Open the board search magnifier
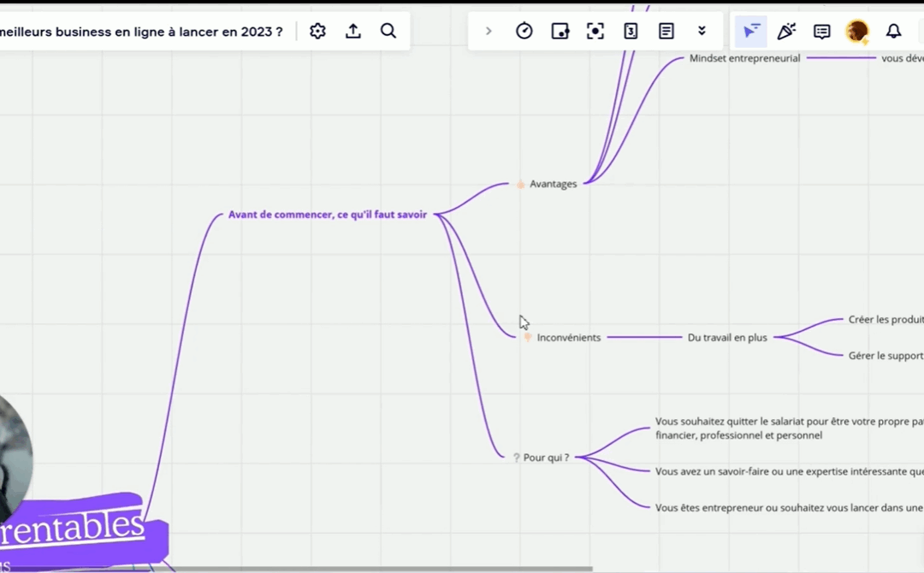The image size is (924, 573). coord(388,32)
